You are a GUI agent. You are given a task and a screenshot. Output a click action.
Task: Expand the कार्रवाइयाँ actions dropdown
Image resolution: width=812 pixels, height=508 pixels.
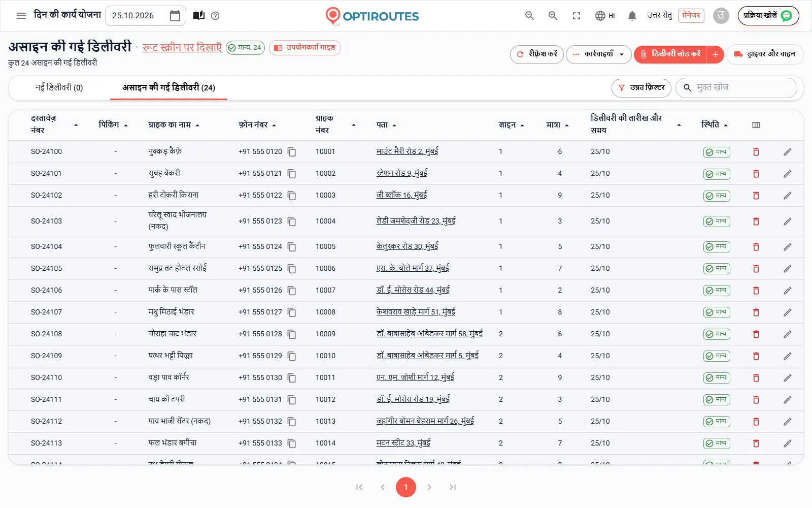pyautogui.click(x=599, y=54)
